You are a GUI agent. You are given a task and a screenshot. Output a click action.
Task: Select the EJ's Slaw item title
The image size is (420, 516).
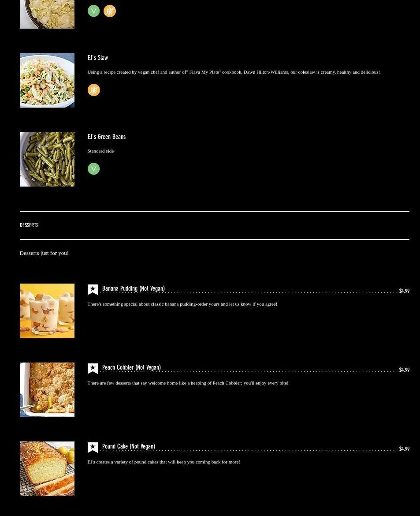click(98, 58)
